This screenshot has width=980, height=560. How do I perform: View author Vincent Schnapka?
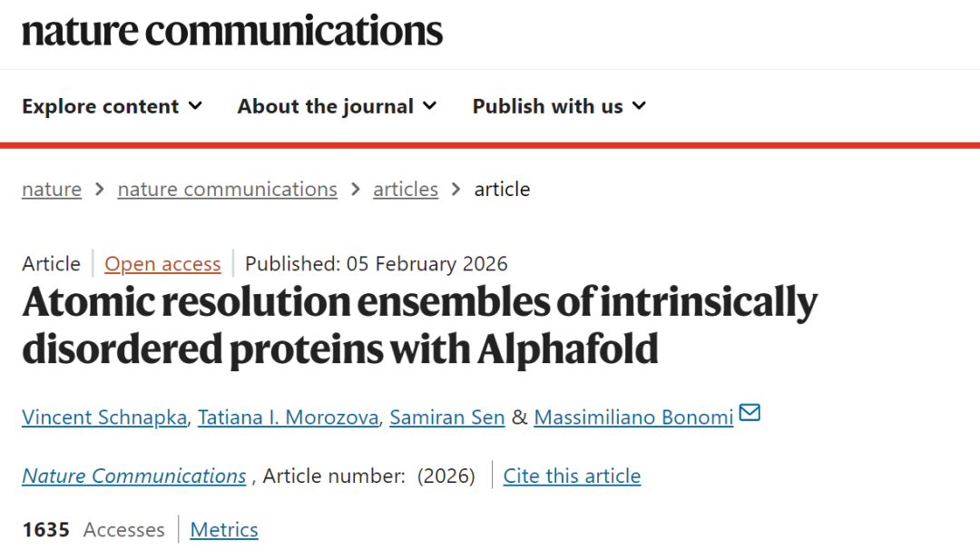[x=103, y=418]
